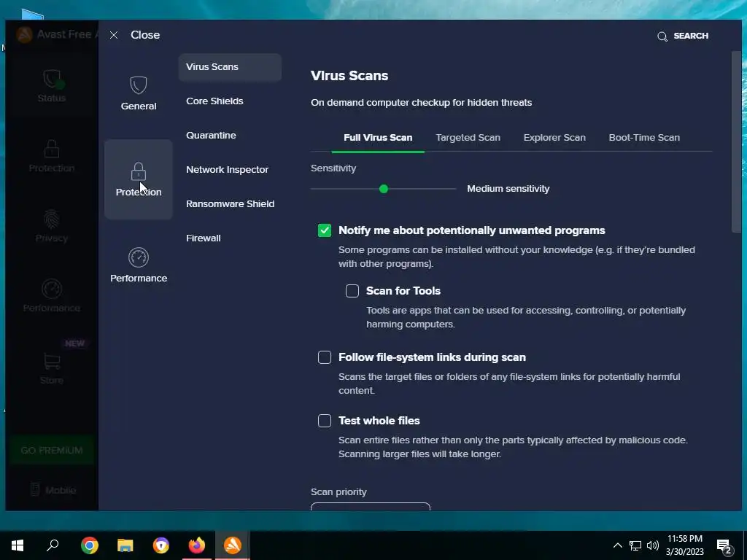Launch Google Chrome from taskbar
Image resolution: width=747 pixels, height=560 pixels.
(90, 545)
